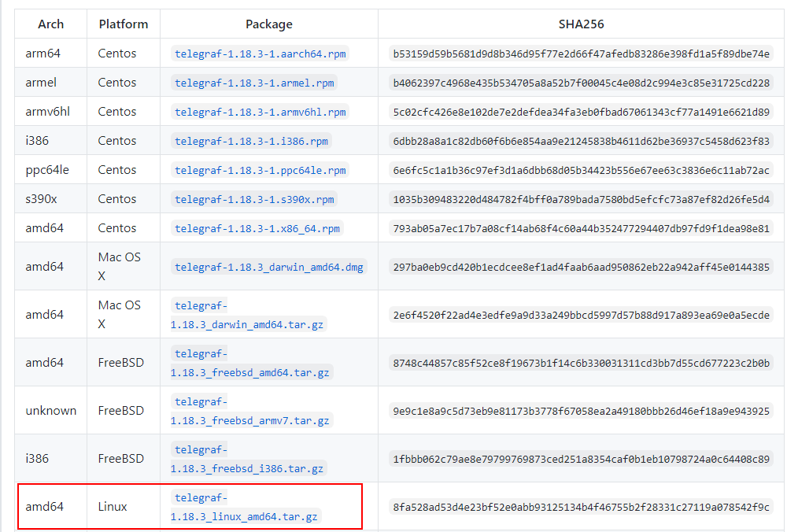The image size is (787, 532).
Task: Click telegraf-1.18.3-1.armv6hl.rpm link
Action: pos(260,112)
